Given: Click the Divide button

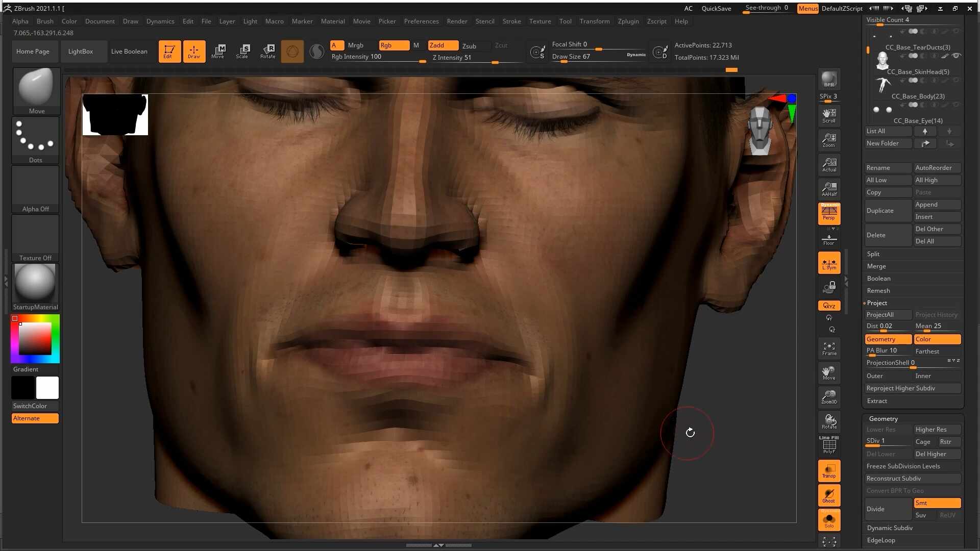Looking at the screenshot, I should [888, 509].
